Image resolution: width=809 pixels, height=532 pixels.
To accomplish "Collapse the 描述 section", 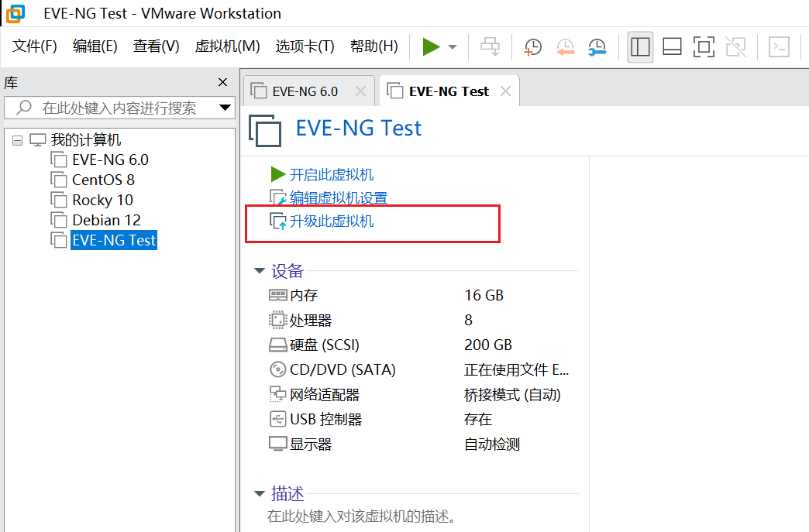I will coord(260,494).
